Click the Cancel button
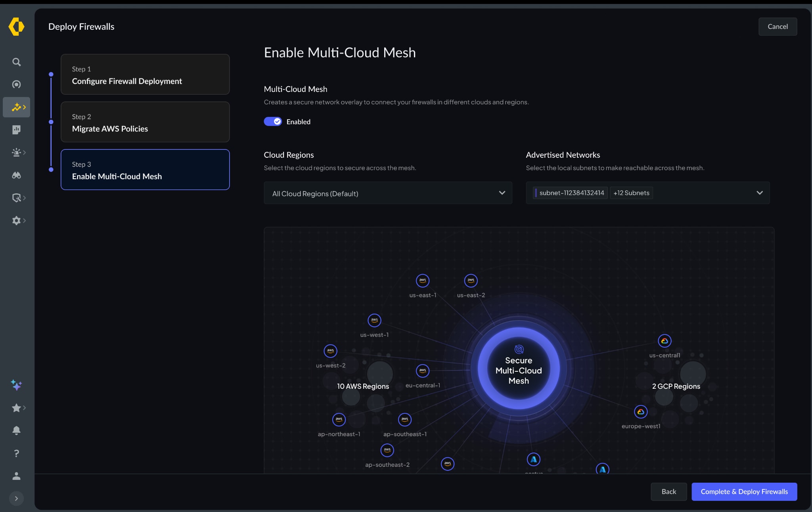 778,27
